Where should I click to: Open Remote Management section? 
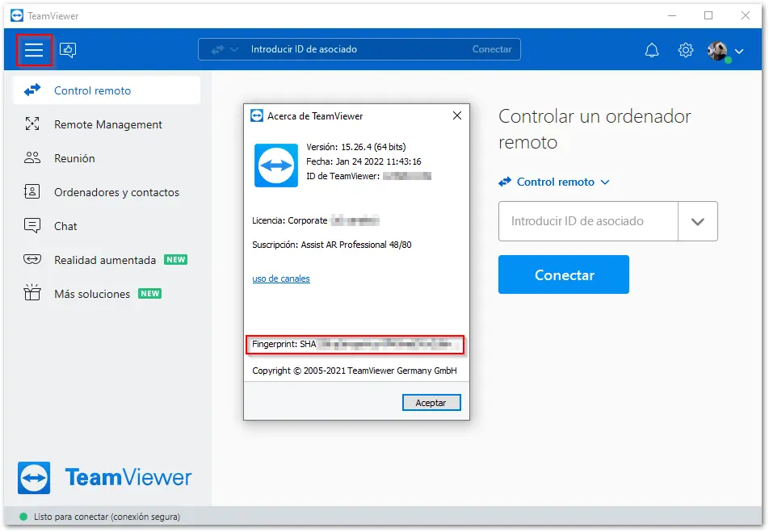[107, 124]
